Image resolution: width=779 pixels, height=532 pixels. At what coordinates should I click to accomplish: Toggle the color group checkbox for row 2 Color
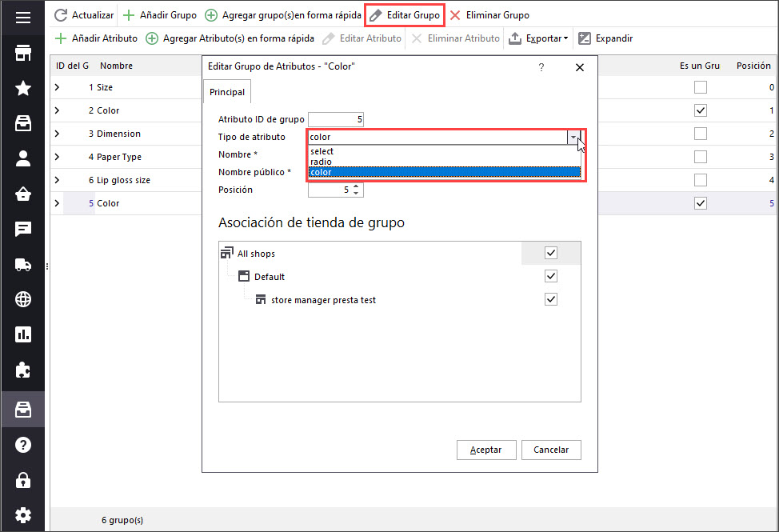pyautogui.click(x=701, y=110)
